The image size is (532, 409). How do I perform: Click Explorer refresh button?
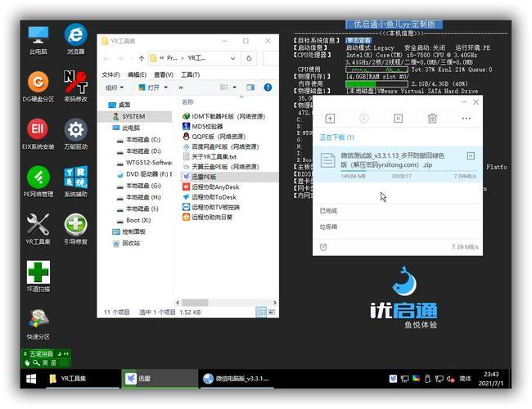[x=249, y=58]
